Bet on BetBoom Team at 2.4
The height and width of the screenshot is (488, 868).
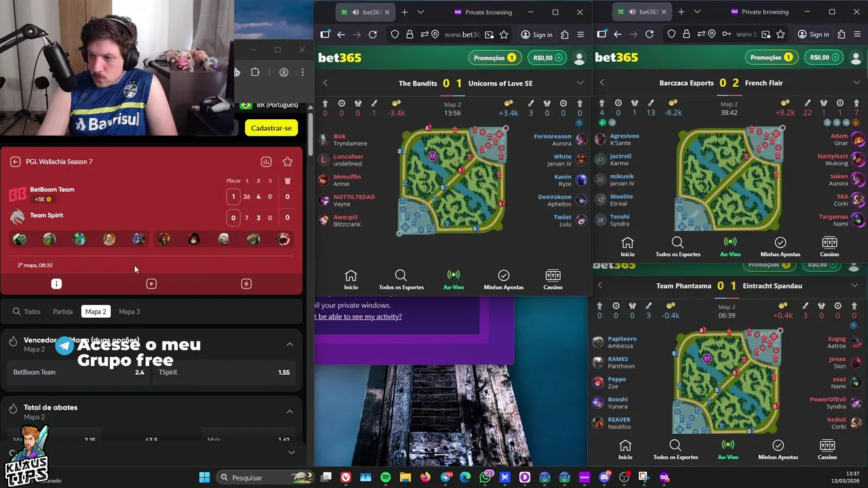[x=79, y=372]
